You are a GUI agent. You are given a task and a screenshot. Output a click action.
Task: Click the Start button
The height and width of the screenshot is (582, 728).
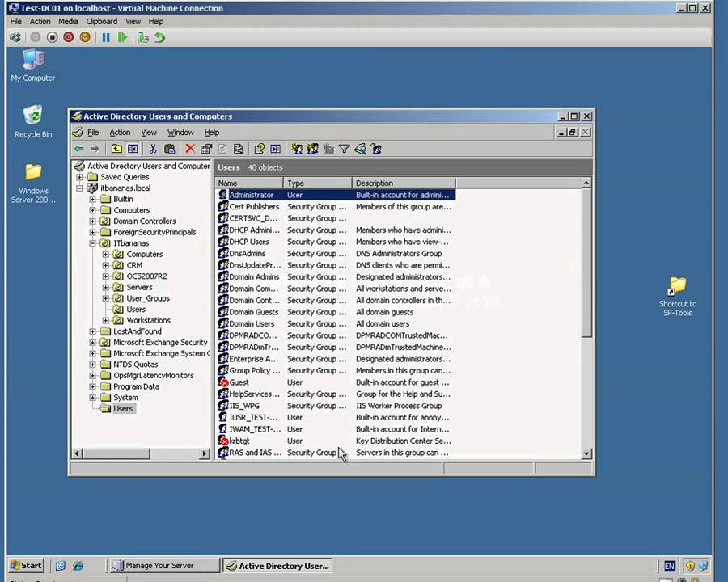[x=26, y=565]
